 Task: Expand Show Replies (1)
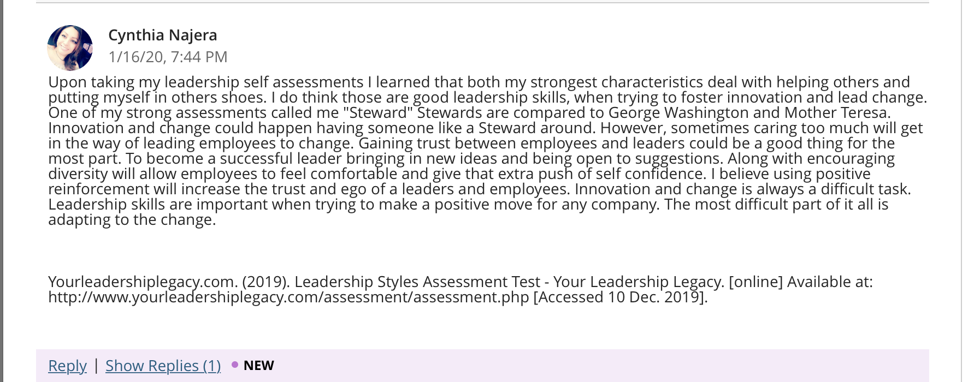(x=163, y=366)
